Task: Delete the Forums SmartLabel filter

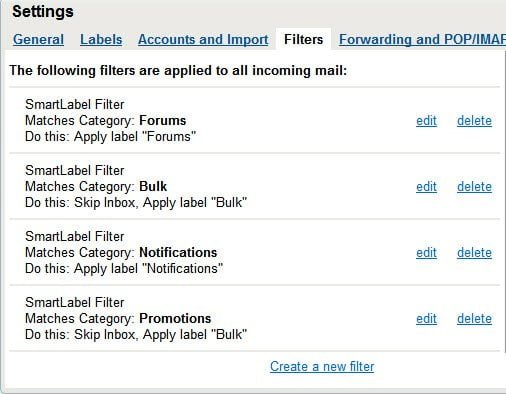Action: click(474, 121)
